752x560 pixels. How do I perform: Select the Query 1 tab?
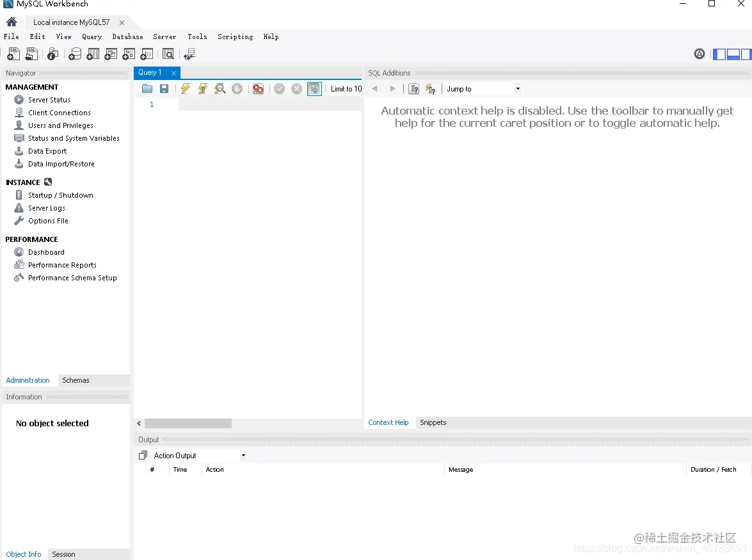[x=150, y=72]
